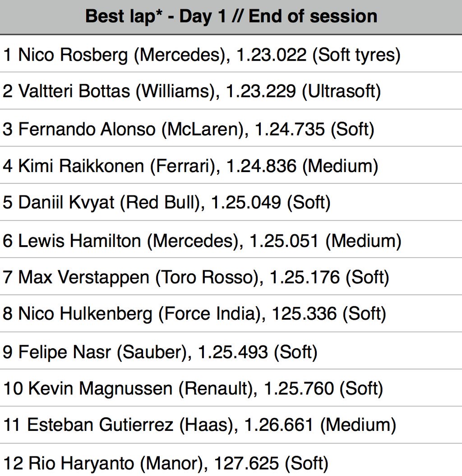
Task: Select the Valtteri Bottas Williams row
Action: [x=231, y=91]
